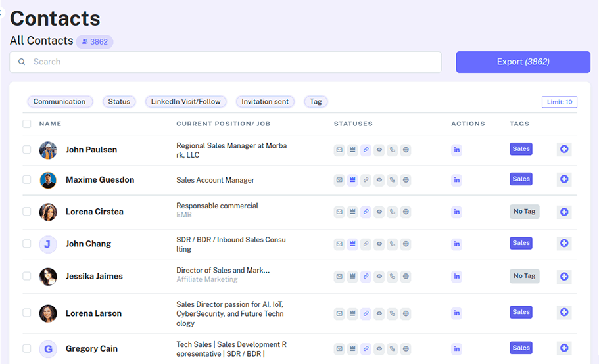Expand the LinkedIn Visit/Follow filter

[x=186, y=102]
